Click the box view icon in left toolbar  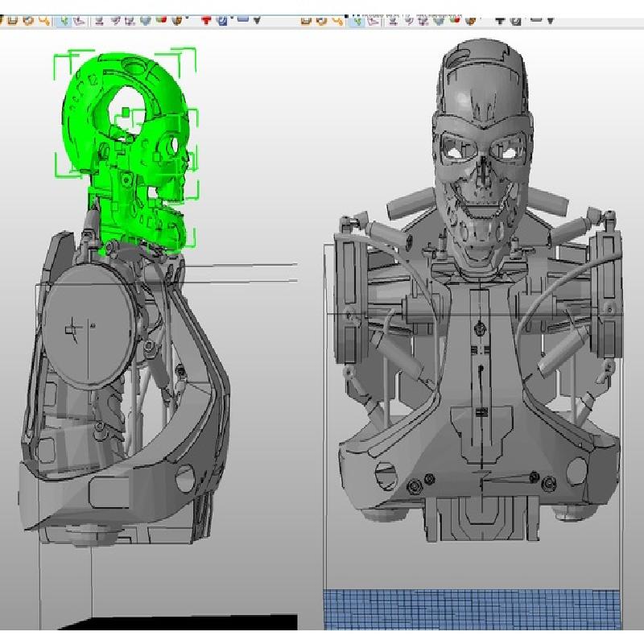tap(12, 19)
